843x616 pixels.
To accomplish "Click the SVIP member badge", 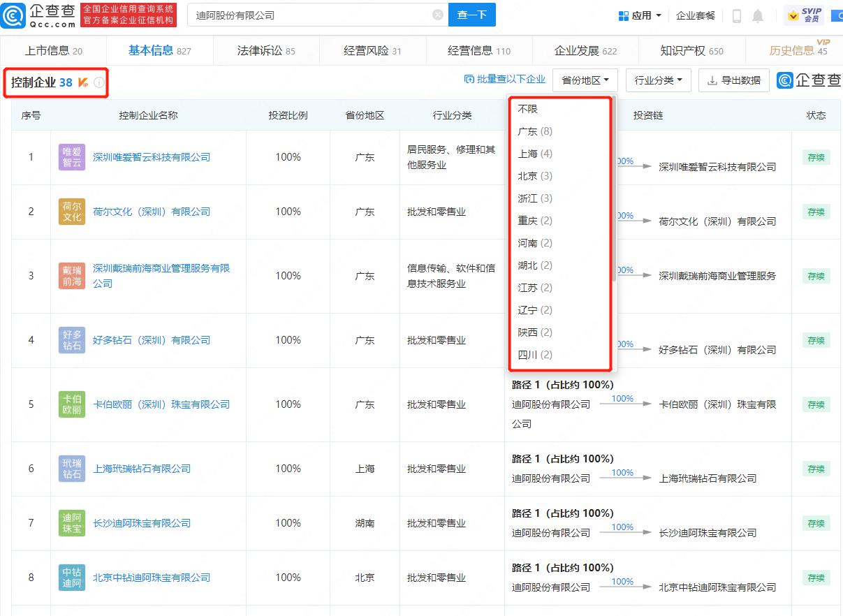I will [x=804, y=15].
